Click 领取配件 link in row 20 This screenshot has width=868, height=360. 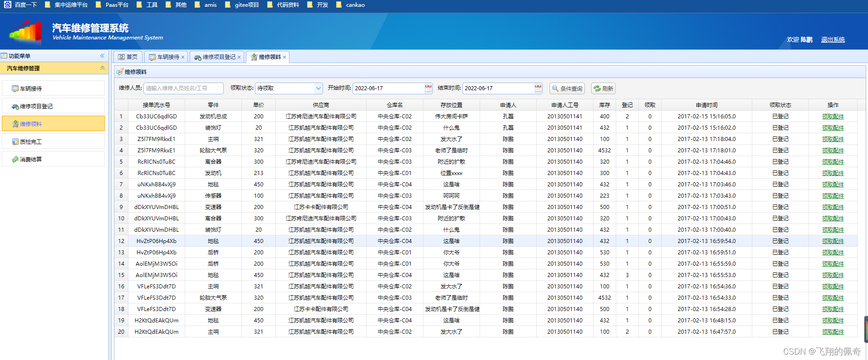(833, 332)
